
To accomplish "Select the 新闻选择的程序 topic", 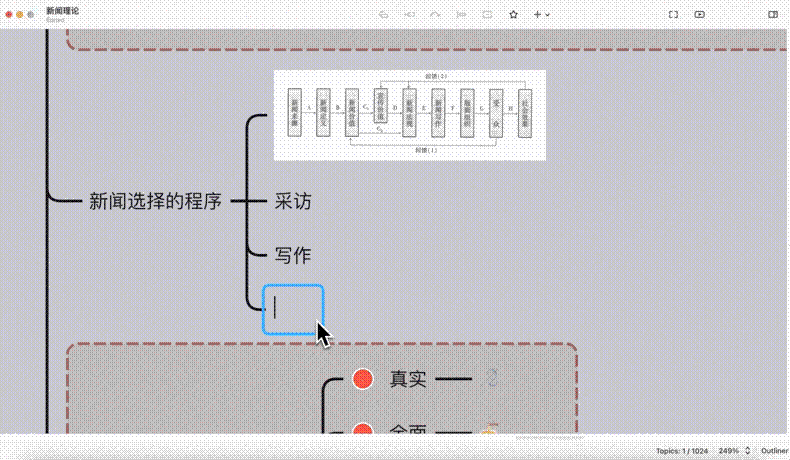I will (x=155, y=201).
